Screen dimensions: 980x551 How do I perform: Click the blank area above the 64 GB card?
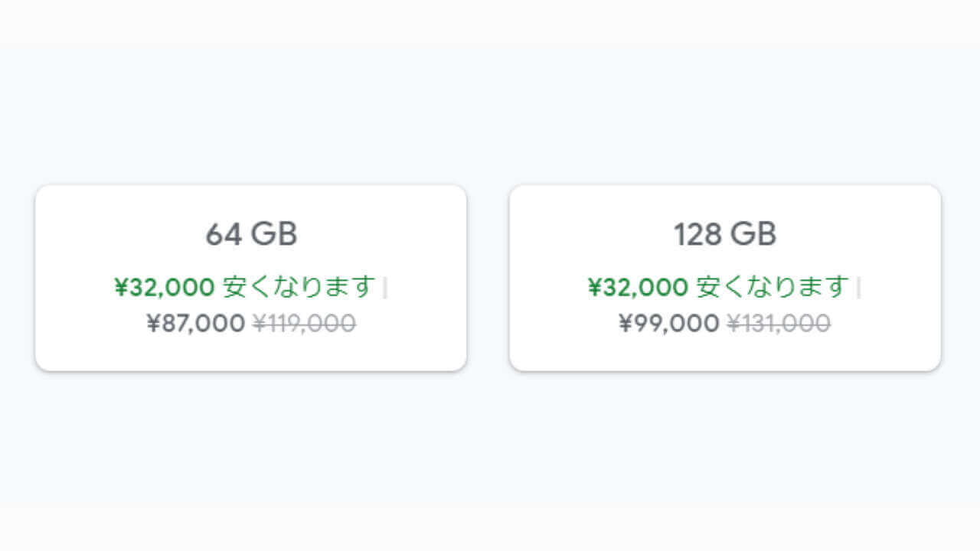tap(251, 115)
